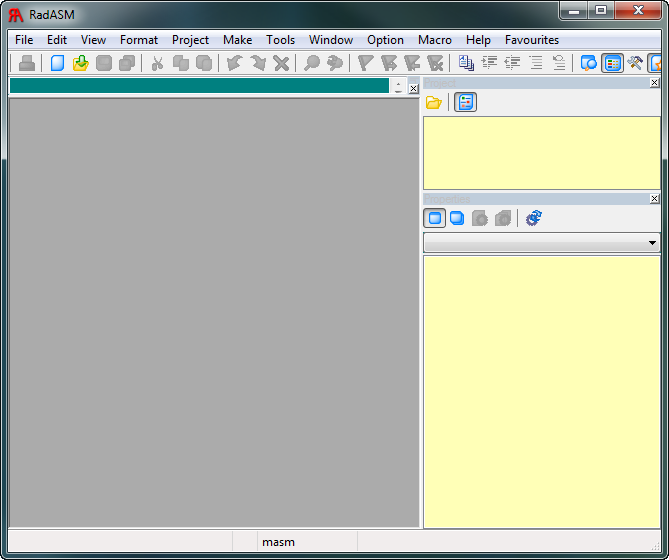Click the grayed Save All icon
The width and height of the screenshot is (669, 560).
point(127,63)
